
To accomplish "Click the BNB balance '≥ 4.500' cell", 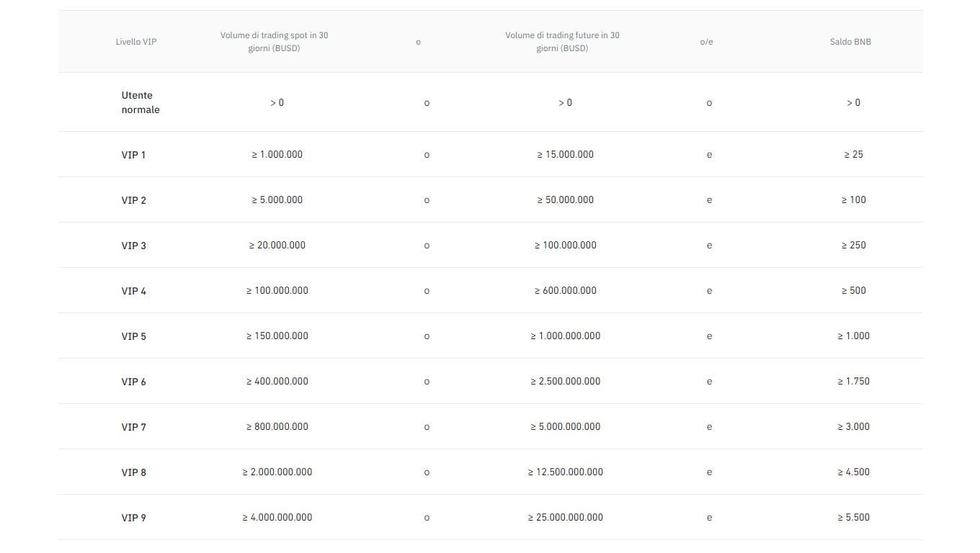I will click(x=854, y=472).
